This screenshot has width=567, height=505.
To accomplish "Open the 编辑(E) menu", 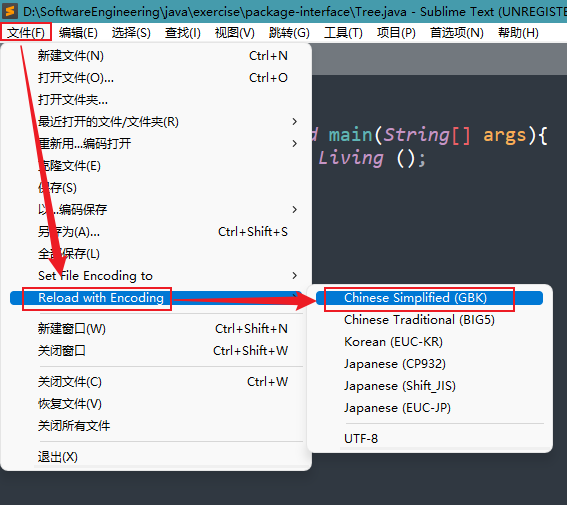I will point(78,33).
